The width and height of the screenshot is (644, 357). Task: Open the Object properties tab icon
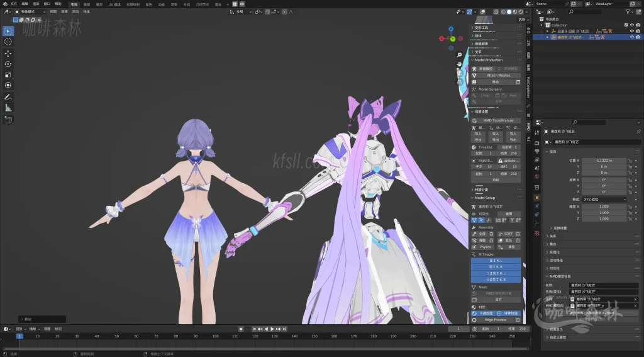click(x=537, y=198)
